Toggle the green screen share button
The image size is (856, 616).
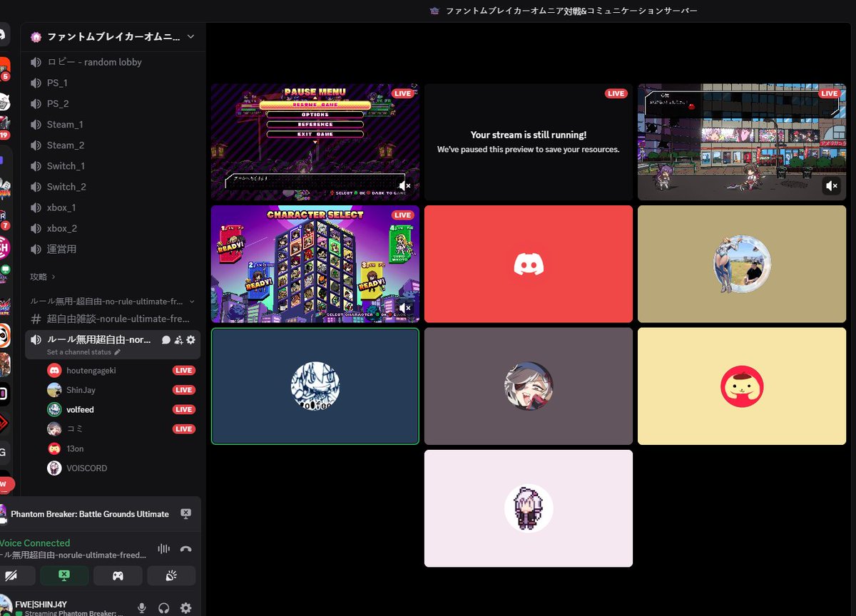pos(64,575)
